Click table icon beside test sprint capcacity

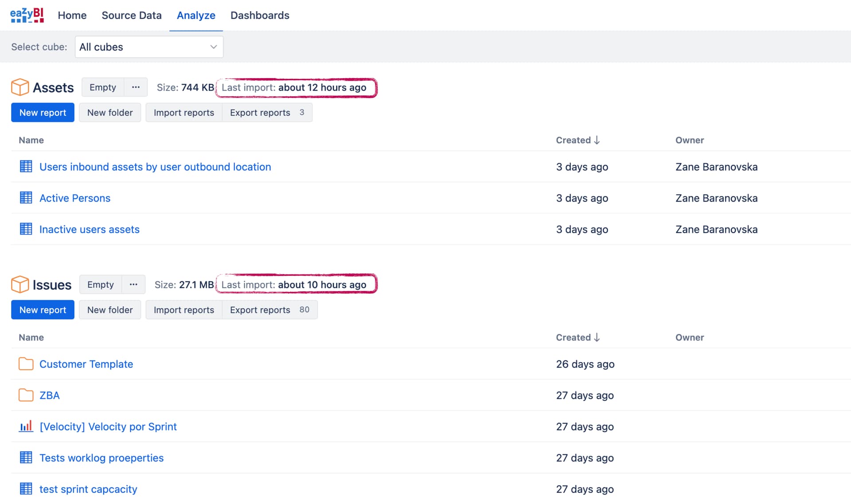(x=26, y=489)
